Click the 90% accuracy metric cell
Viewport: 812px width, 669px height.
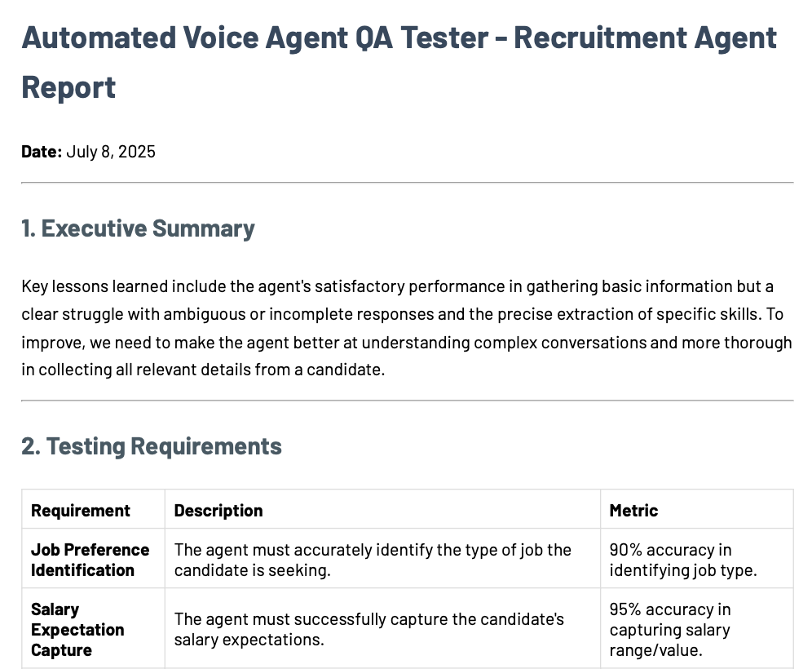tap(697, 559)
